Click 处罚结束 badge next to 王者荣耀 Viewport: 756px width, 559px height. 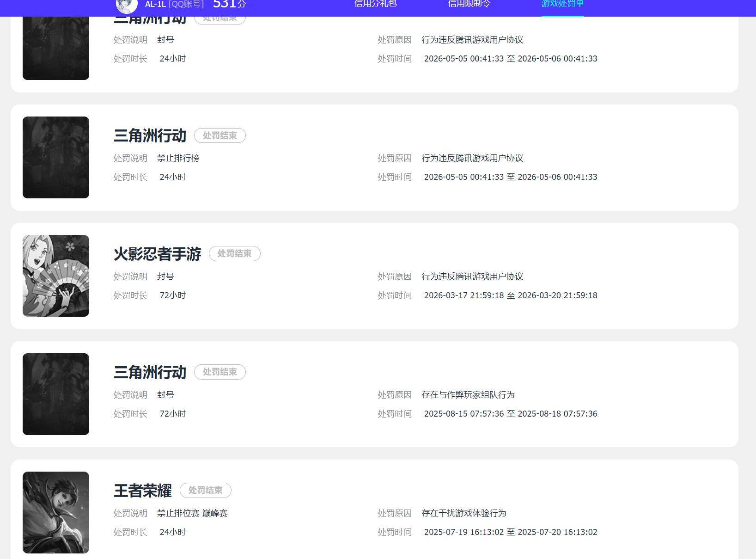(206, 490)
